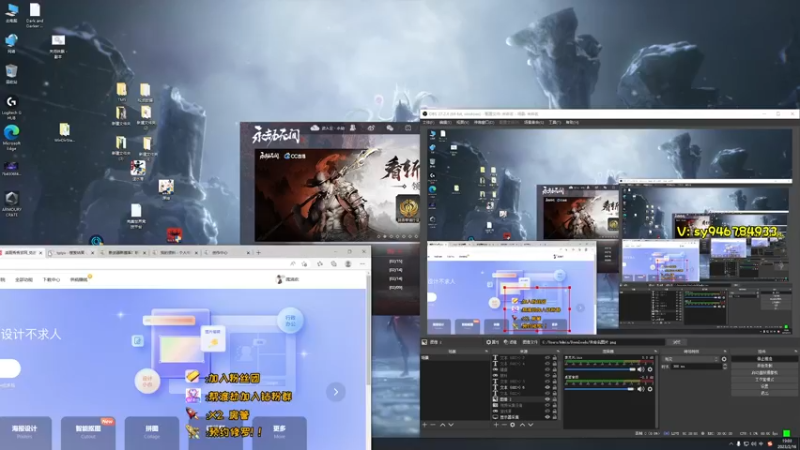Mute the 麦克风/Aux mixer channel
This screenshot has width=800, height=450.
[641, 369]
